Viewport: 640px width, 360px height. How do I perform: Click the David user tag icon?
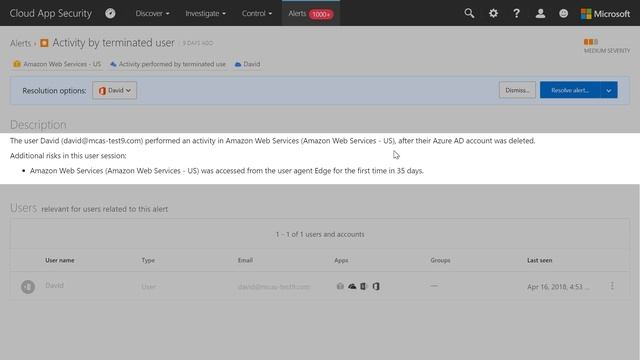point(238,64)
